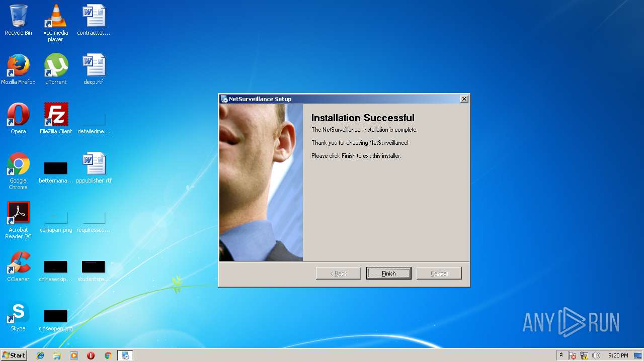Screen dimensions: 644x362
Task: Open Internet Explorer from the taskbar
Action: (x=40, y=355)
